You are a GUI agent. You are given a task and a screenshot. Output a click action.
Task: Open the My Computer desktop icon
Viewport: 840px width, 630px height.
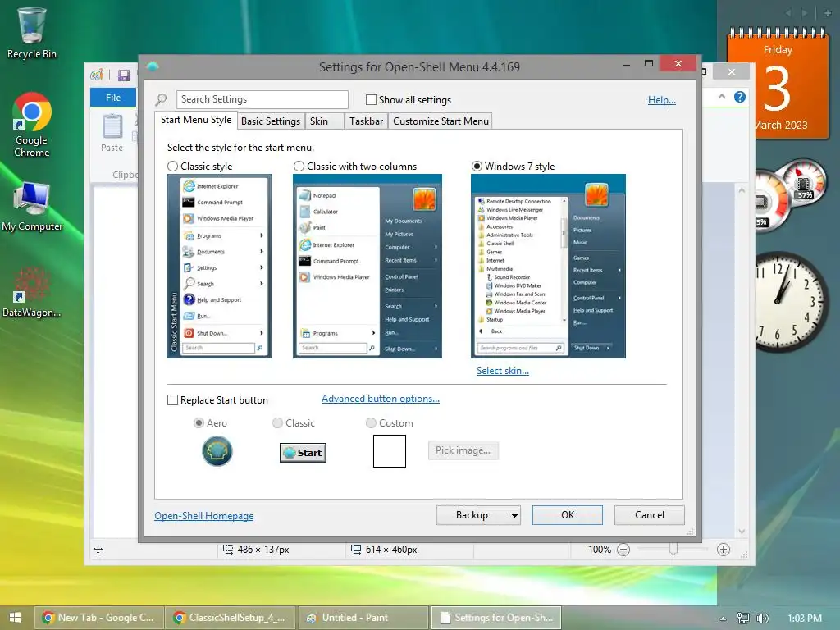tap(32, 206)
